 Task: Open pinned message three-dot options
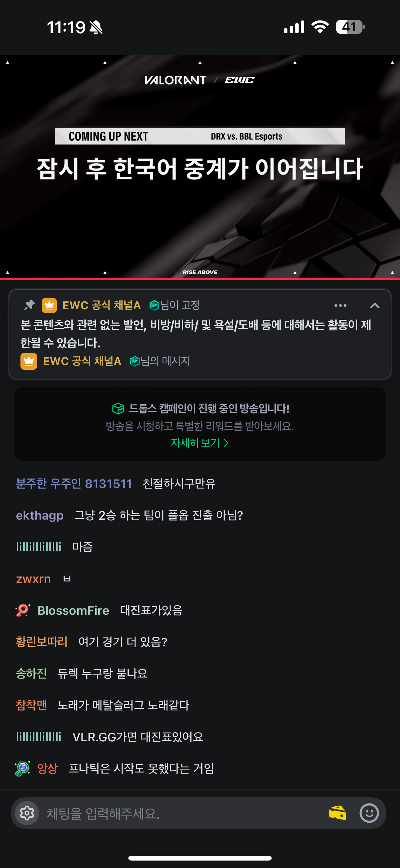click(340, 305)
